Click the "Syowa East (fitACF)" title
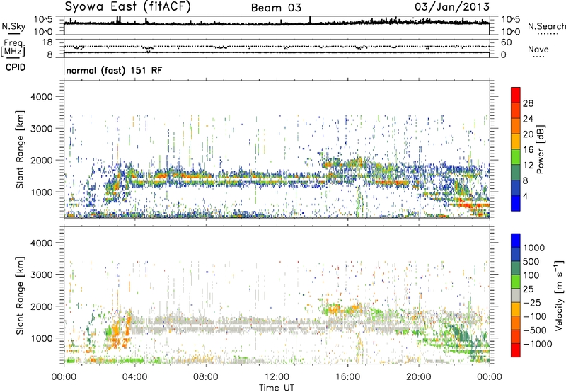The image size is (566, 392). pos(127,7)
